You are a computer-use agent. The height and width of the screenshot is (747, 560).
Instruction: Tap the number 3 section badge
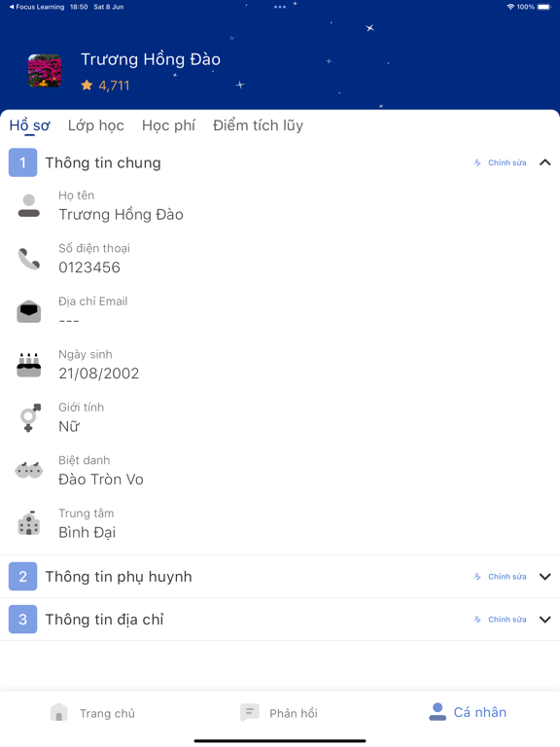23,620
